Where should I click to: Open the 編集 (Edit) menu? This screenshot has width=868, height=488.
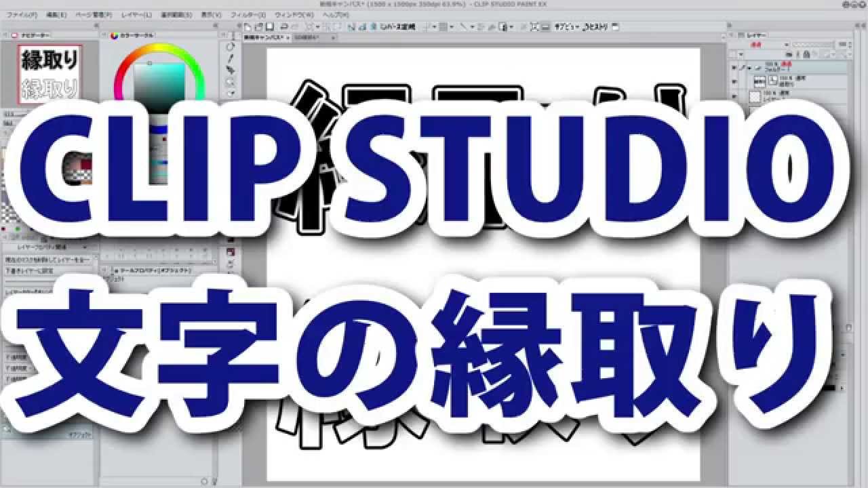coord(56,14)
